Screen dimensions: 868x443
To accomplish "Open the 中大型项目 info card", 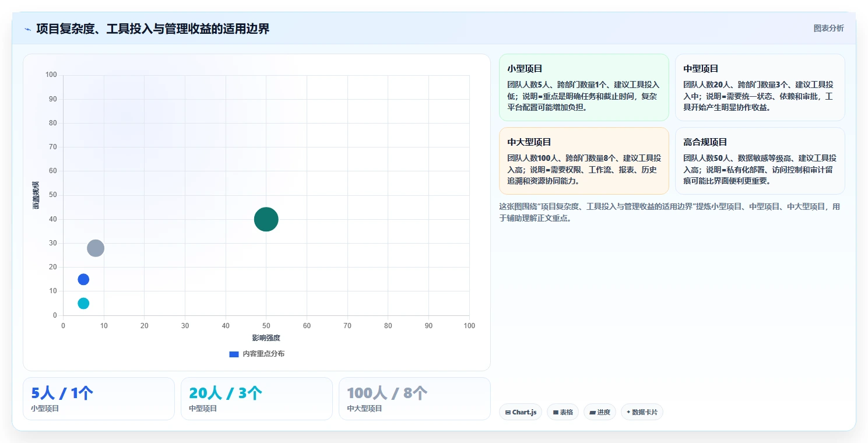I will pos(584,161).
